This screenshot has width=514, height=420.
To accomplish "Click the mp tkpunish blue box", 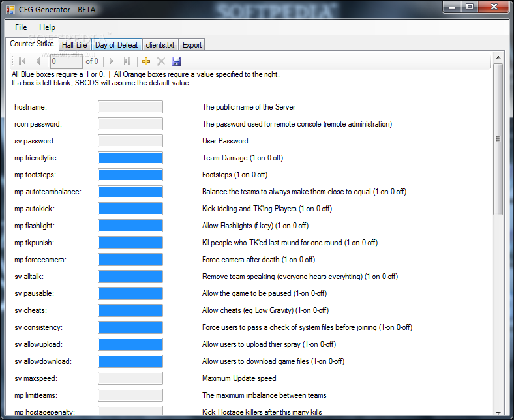I will pyautogui.click(x=130, y=243).
